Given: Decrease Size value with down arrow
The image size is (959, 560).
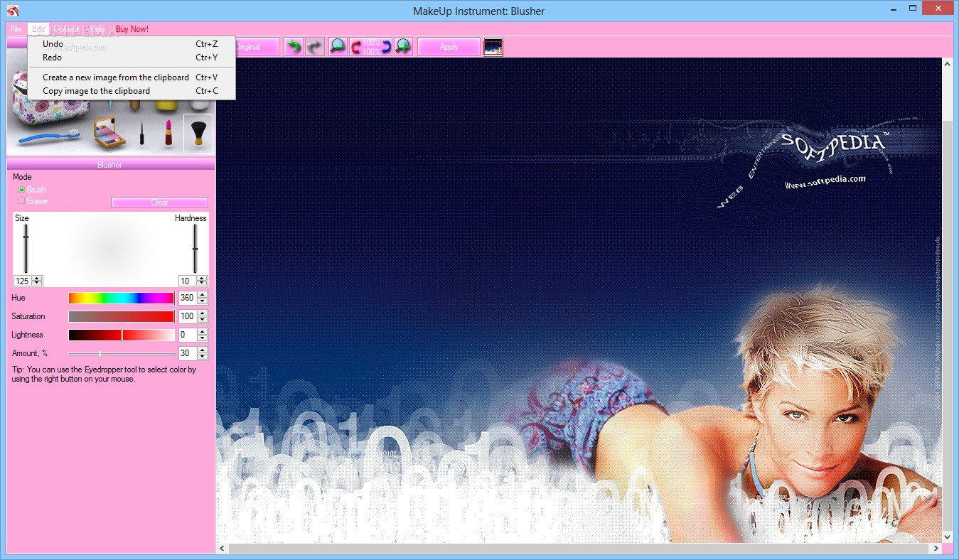Looking at the screenshot, I should point(38,284).
